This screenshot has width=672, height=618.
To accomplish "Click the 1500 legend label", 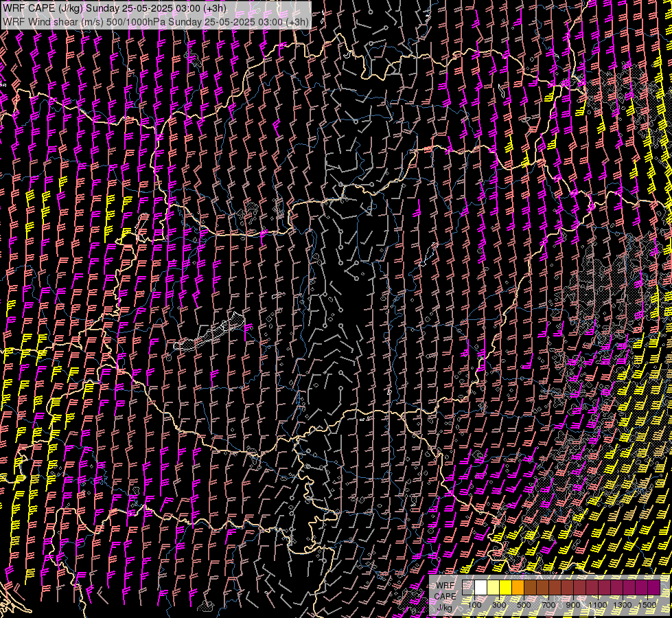I will pyautogui.click(x=647, y=605).
